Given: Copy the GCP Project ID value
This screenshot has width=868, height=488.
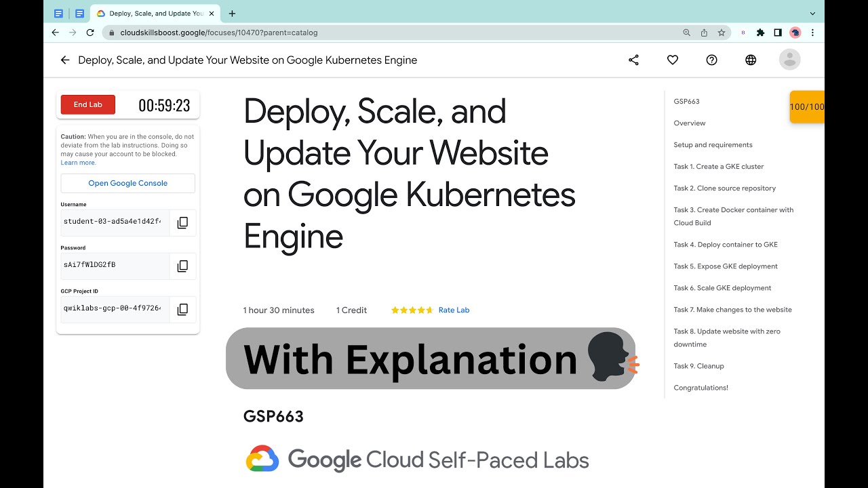Looking at the screenshot, I should point(182,309).
